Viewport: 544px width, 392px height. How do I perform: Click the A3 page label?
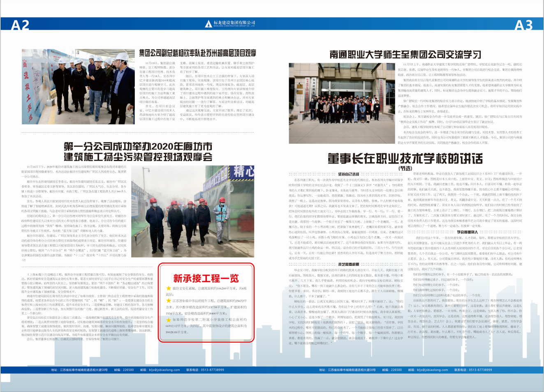click(523, 25)
